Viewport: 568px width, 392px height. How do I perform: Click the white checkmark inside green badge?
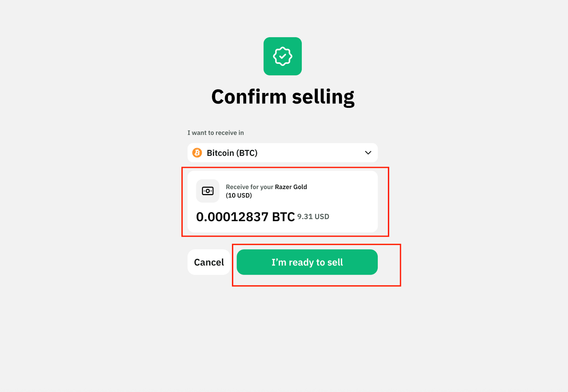(283, 56)
